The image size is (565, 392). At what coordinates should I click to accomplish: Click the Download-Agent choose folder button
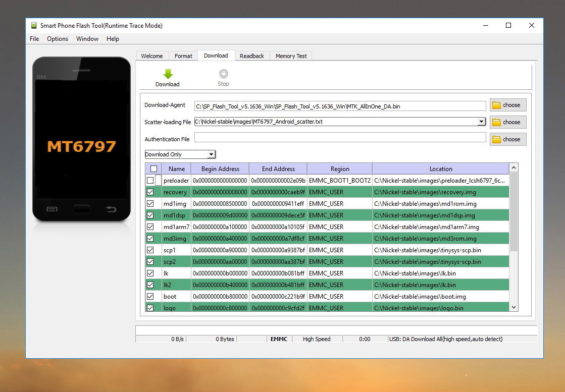507,105
